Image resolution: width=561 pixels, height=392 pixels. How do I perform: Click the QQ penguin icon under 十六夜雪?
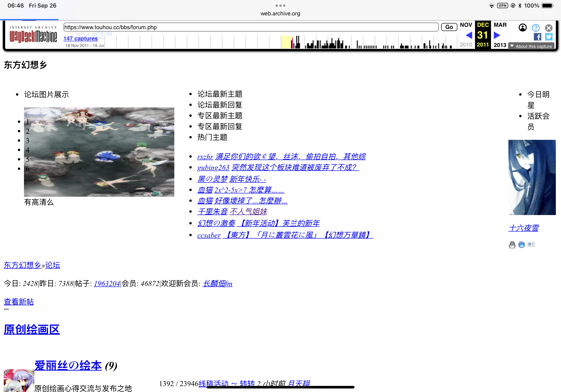[512, 245]
